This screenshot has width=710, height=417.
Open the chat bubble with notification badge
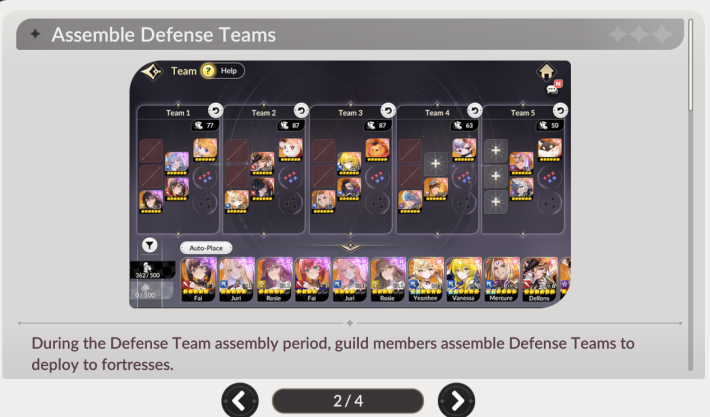pyautogui.click(x=554, y=88)
